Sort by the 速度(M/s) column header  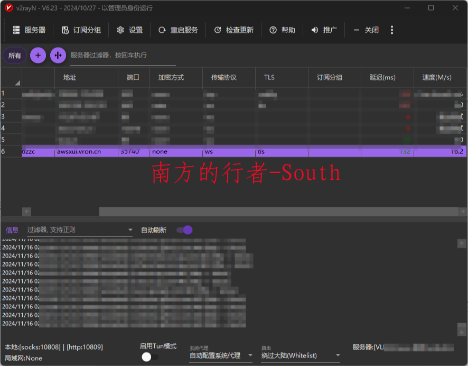pyautogui.click(x=440, y=77)
